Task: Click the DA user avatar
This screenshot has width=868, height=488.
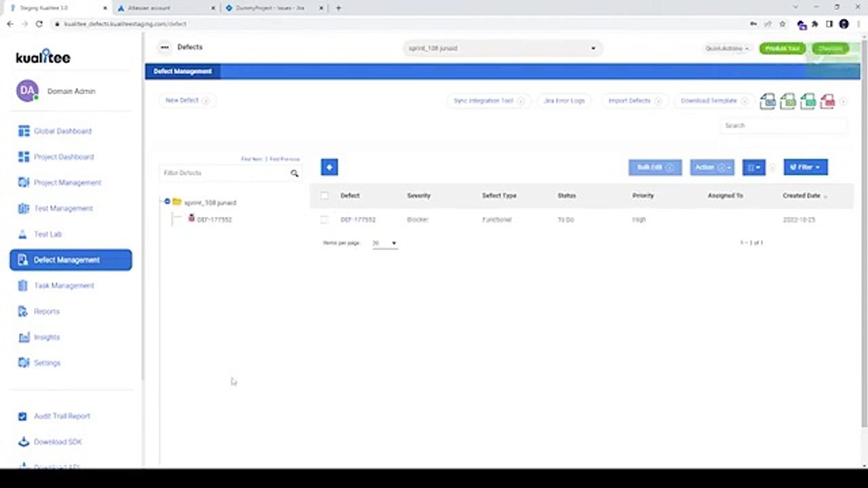Action: pos(27,91)
